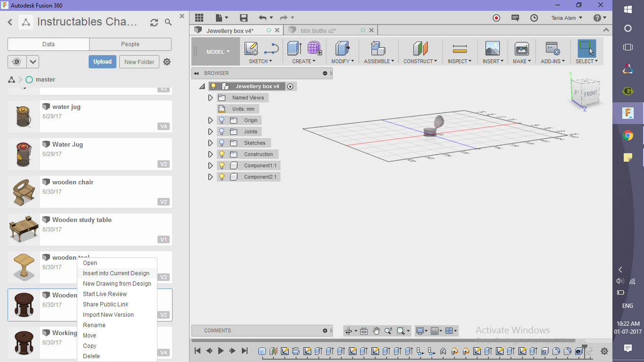Select Open from context menu
The image size is (644, 362).
click(90, 263)
